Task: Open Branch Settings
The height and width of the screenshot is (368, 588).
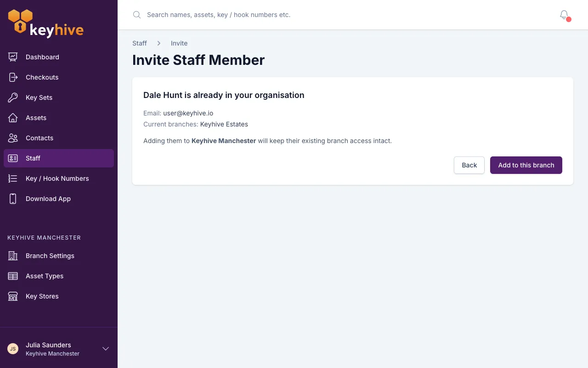Action: [x=59, y=256]
